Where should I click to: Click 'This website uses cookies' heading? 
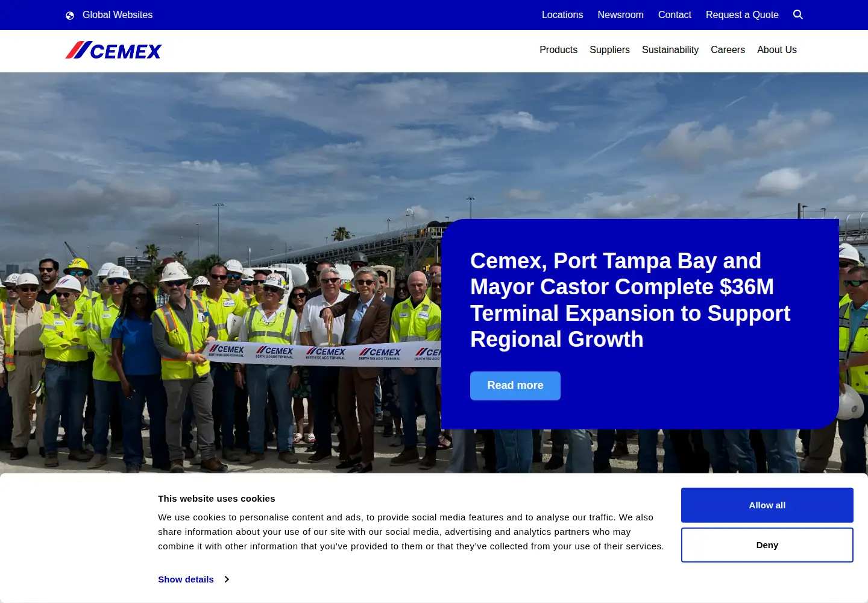pos(216,499)
